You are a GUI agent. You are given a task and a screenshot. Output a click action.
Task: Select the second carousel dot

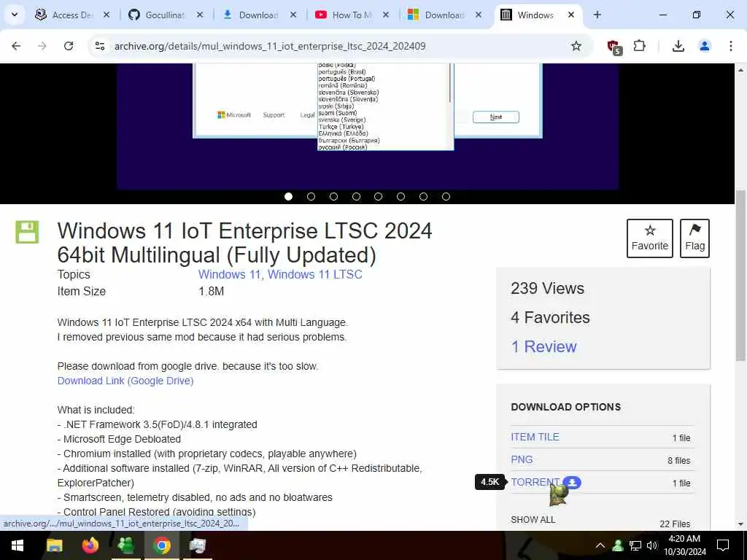point(311,197)
